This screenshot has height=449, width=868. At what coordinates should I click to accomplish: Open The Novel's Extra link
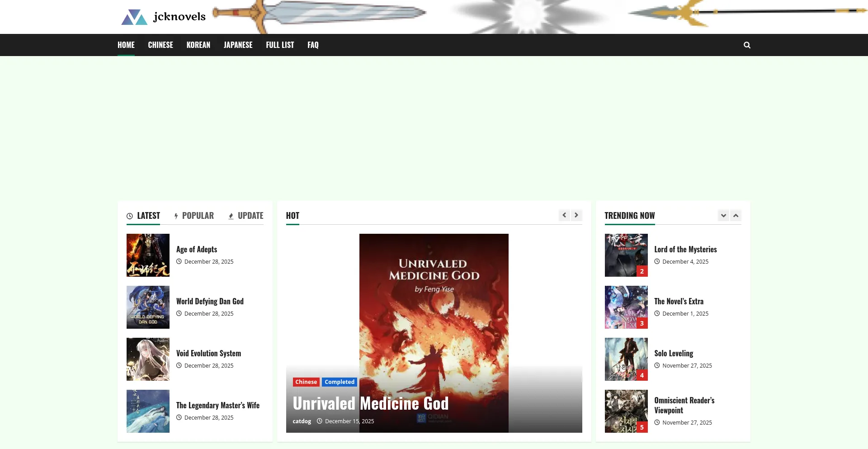[x=679, y=301]
